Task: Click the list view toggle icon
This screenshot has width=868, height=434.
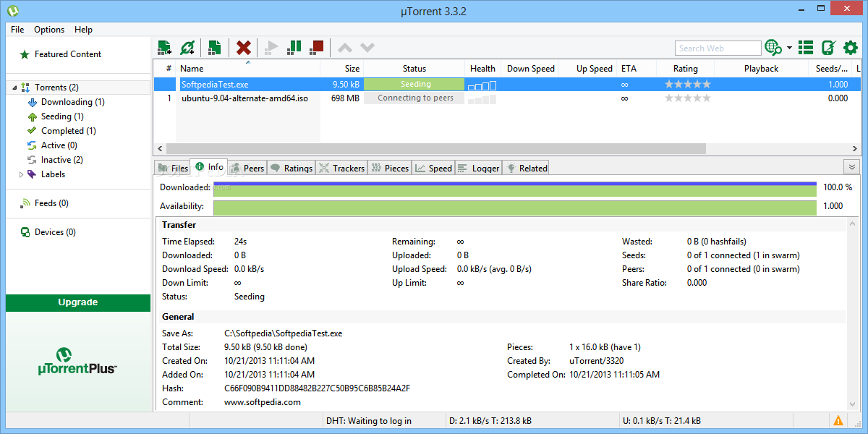Action: (x=806, y=48)
